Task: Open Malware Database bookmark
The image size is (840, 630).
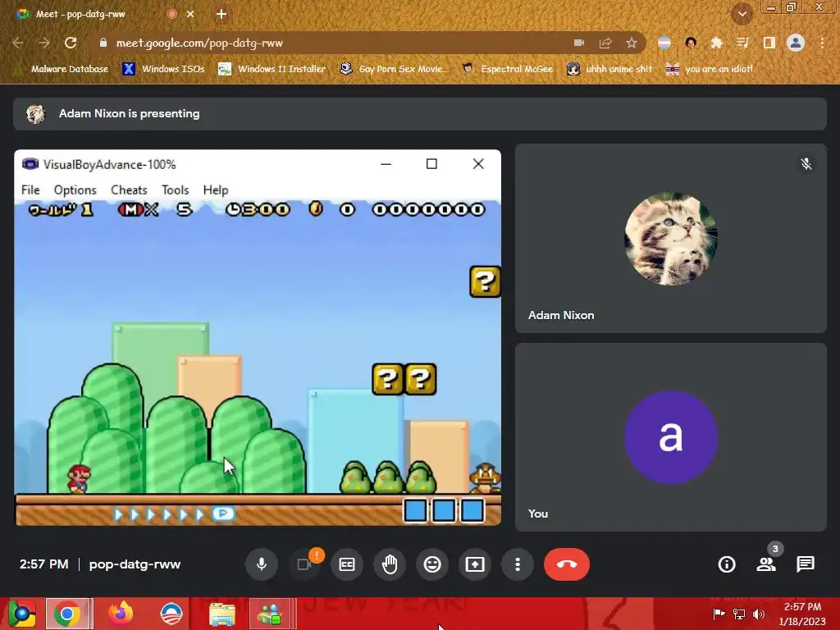Action: [62, 69]
